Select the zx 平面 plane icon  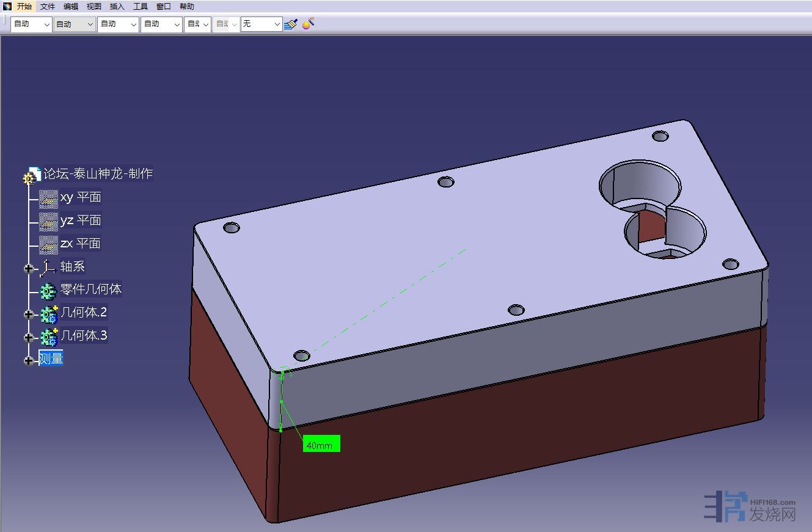coord(48,244)
